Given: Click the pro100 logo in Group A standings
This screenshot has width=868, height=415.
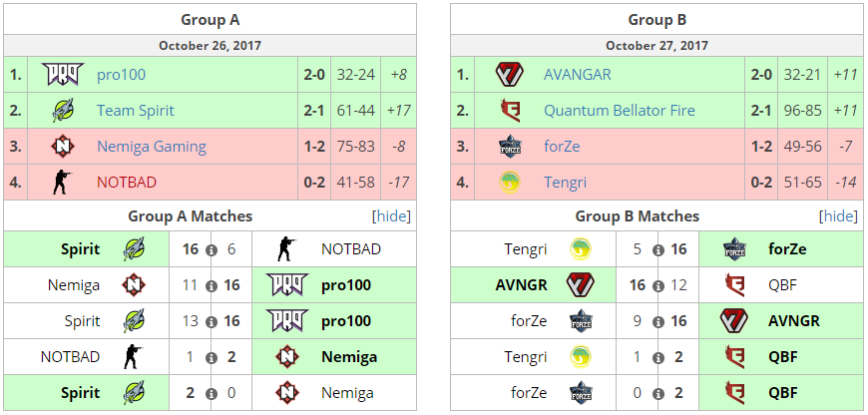Looking at the screenshot, I should point(63,75).
